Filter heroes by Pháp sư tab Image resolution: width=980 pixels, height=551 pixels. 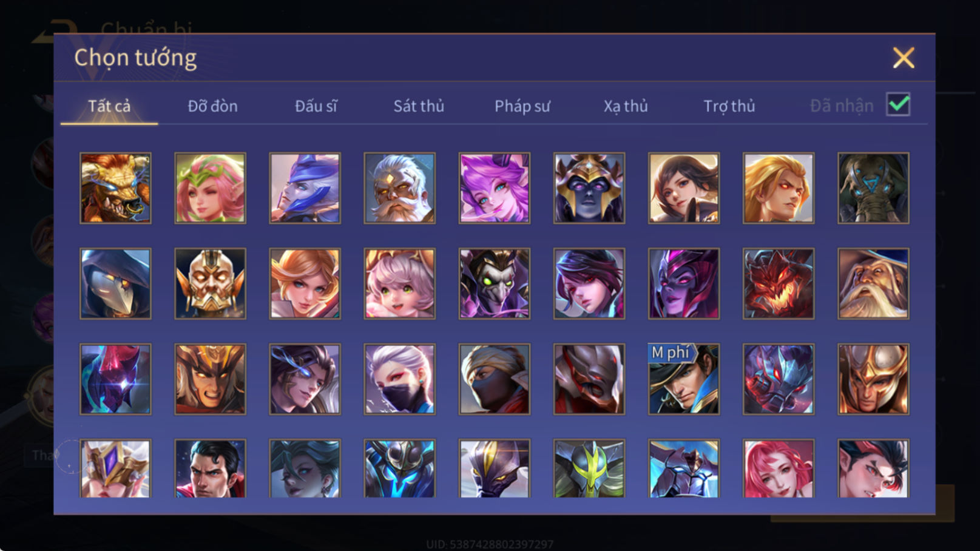pos(522,106)
